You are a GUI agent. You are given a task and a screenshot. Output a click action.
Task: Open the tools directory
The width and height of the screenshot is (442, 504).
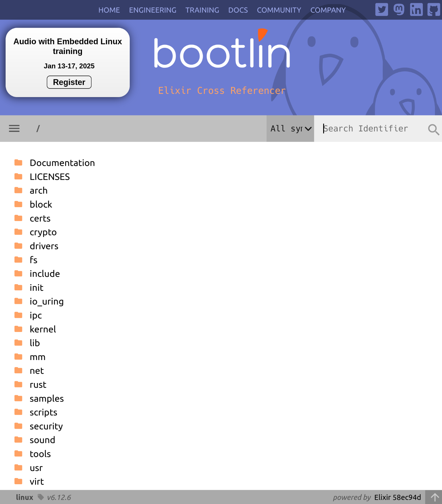tap(40, 454)
